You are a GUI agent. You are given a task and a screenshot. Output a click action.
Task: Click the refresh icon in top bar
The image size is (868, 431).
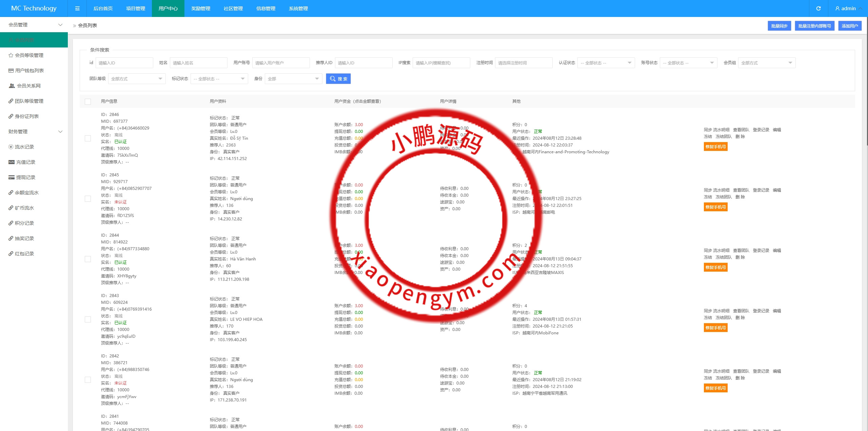[x=818, y=8]
